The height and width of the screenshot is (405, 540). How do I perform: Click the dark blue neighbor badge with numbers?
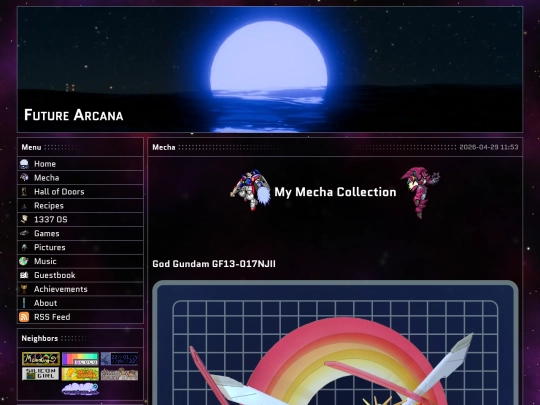pyautogui.click(x=120, y=359)
